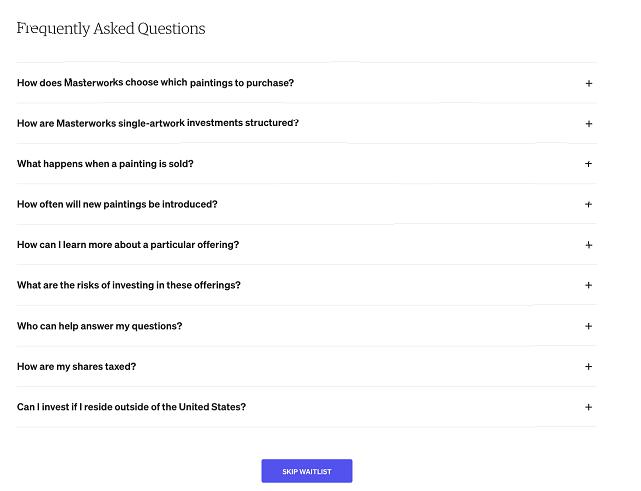
Task: Open 'How can I learn more' question
Action: tap(128, 245)
